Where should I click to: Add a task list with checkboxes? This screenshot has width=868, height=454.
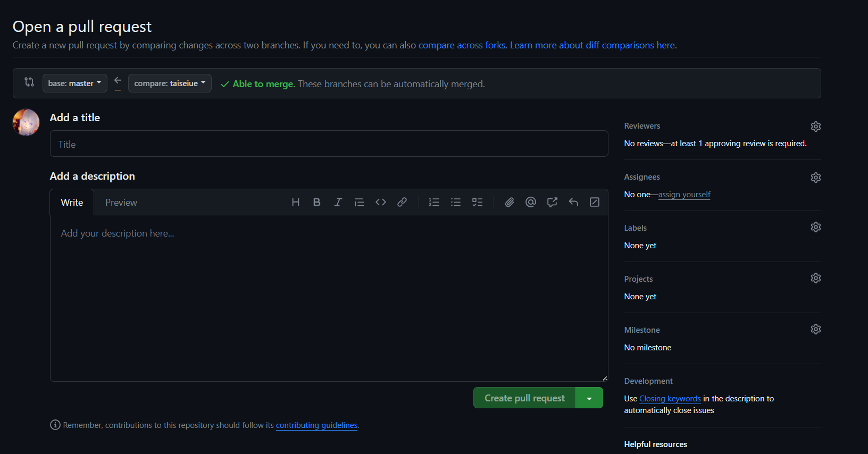[478, 202]
